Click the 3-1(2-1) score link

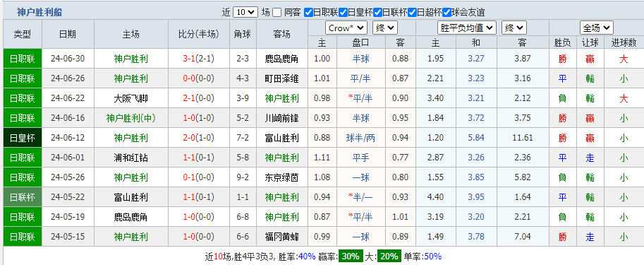199,59
